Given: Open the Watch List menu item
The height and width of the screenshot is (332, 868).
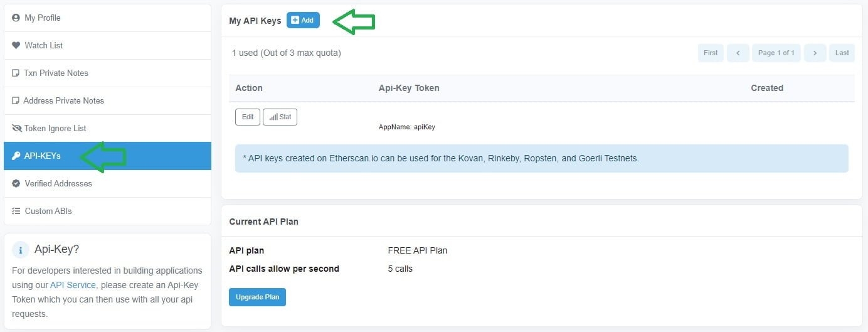Looking at the screenshot, I should [107, 46].
